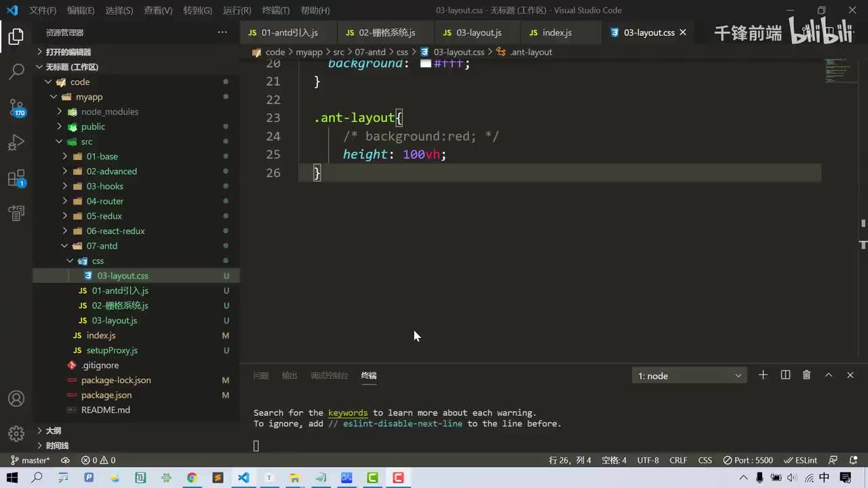
Task: Show the 输出 output panel tab
Action: [x=290, y=375]
